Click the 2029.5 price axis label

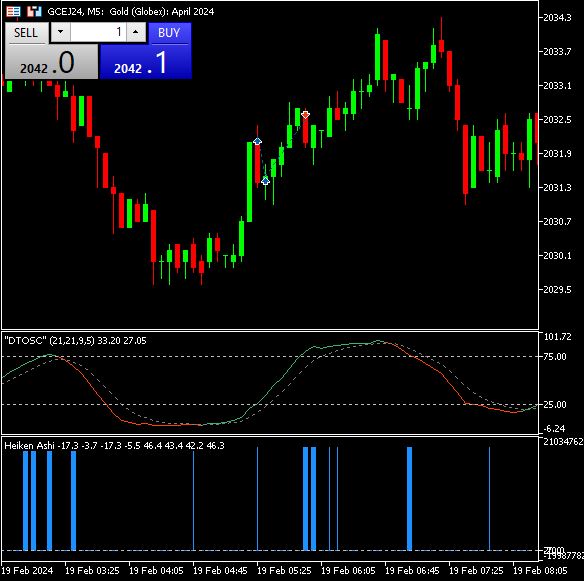click(557, 290)
